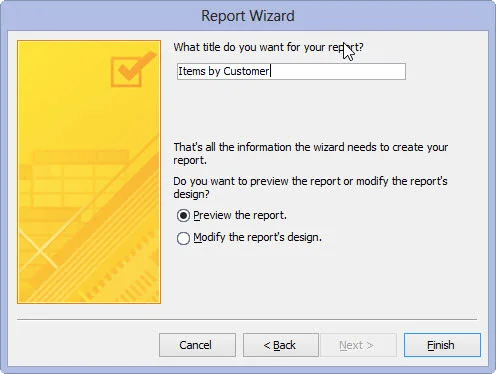Click the 'What title do you want' label

tap(268, 47)
